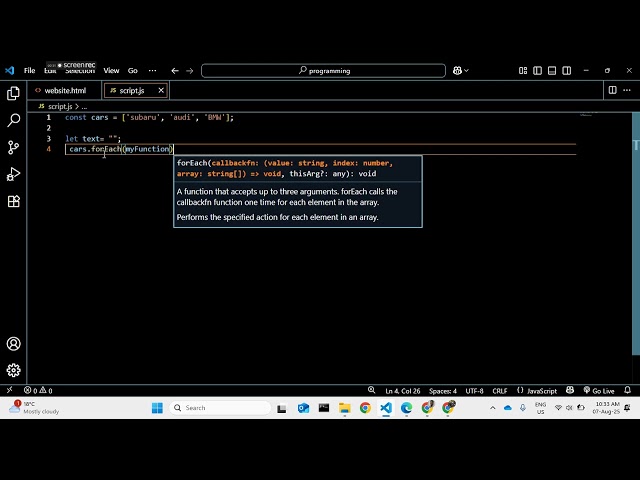Open Run and Debug view

13,174
